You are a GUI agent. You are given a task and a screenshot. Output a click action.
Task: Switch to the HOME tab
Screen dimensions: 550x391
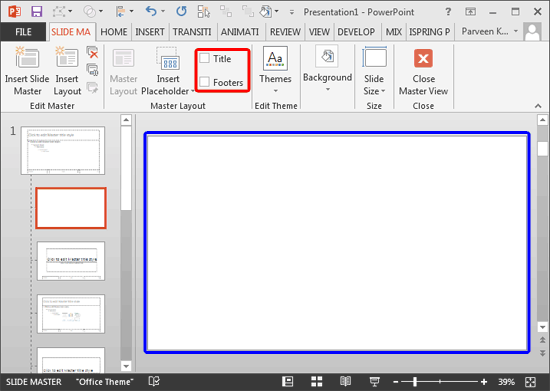click(x=114, y=32)
